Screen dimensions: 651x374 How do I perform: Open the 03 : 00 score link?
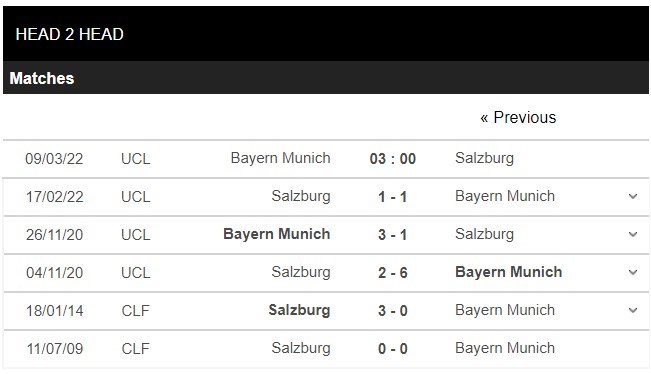click(393, 159)
